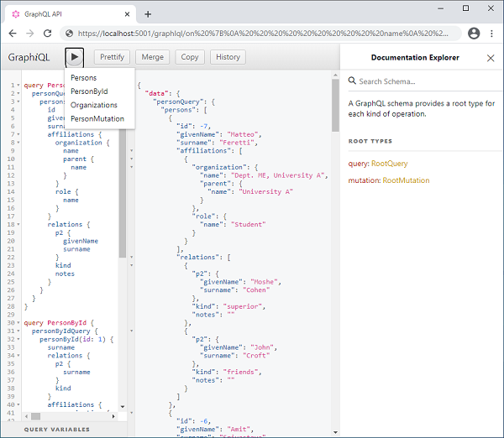504x438 pixels.
Task: Click the GraphiQL title logo
Action: pos(29,57)
